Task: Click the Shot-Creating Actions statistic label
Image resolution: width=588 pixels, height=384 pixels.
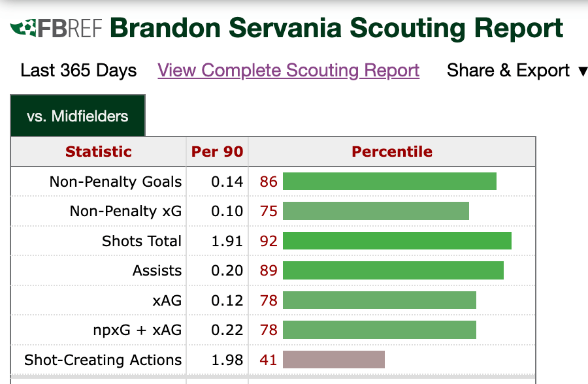Action: point(103,360)
